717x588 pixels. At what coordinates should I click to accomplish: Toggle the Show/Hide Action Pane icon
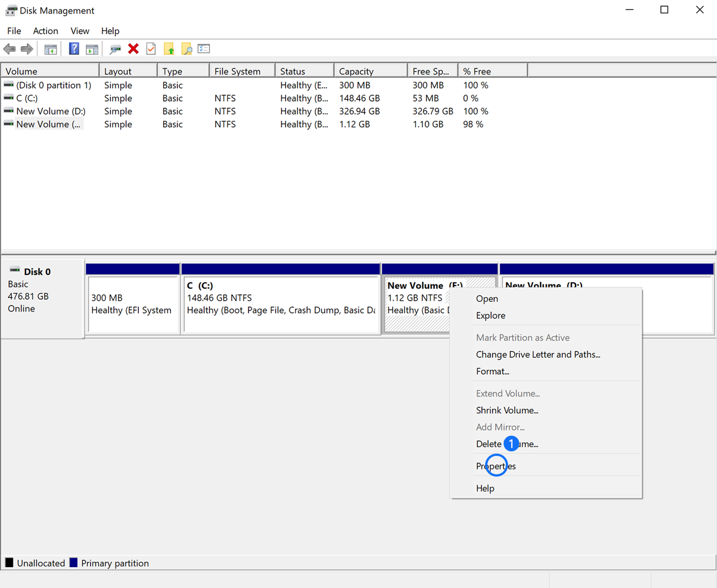pyautogui.click(x=92, y=49)
